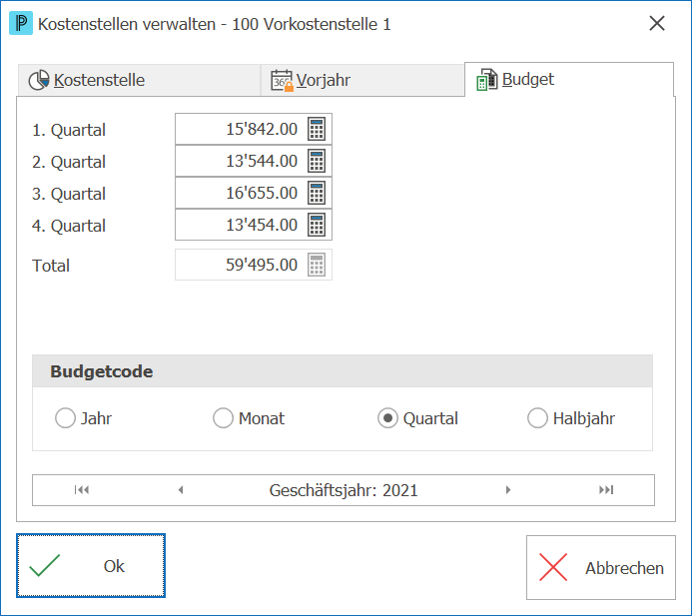
Task: Close the Kostenstellen verwalten dialog
Action: 657,23
